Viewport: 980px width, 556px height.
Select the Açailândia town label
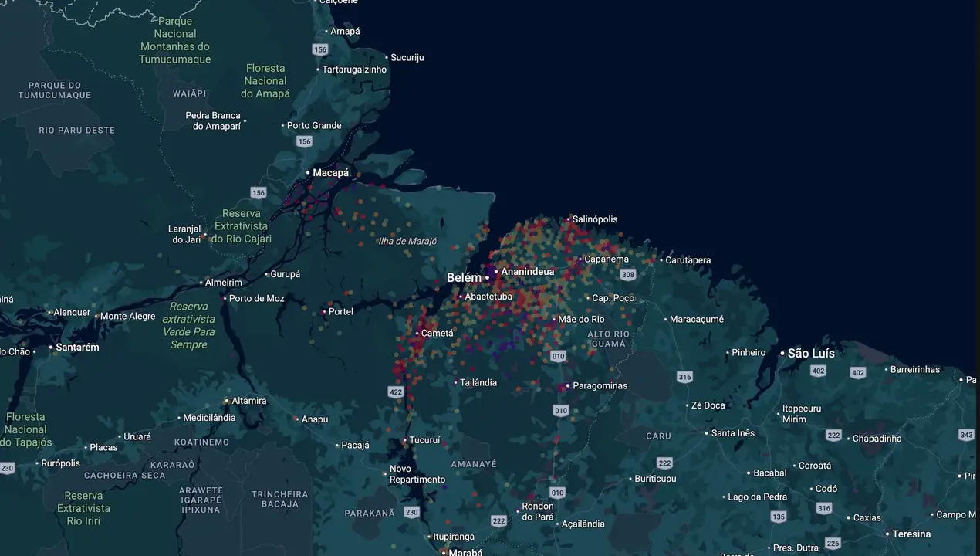click(583, 524)
